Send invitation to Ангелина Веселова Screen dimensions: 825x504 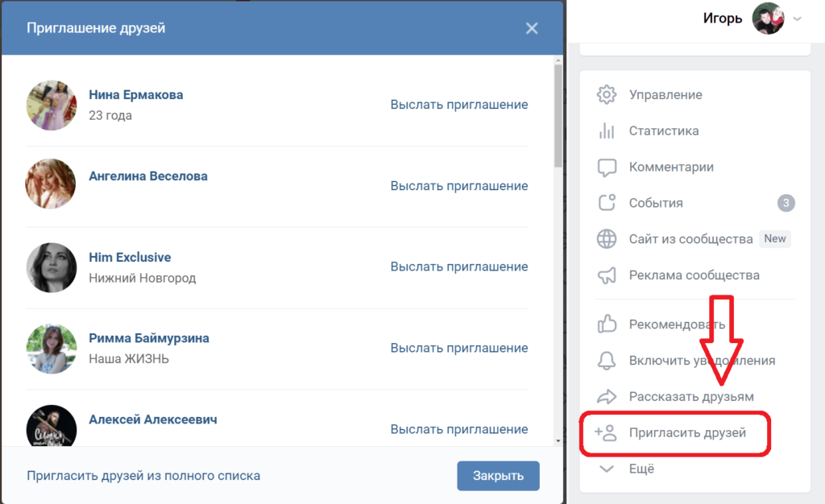tap(458, 186)
